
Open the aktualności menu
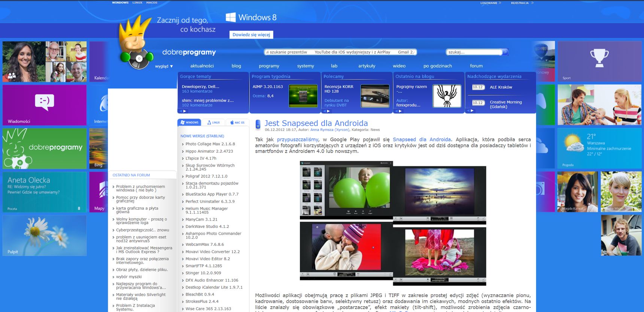tap(202, 66)
